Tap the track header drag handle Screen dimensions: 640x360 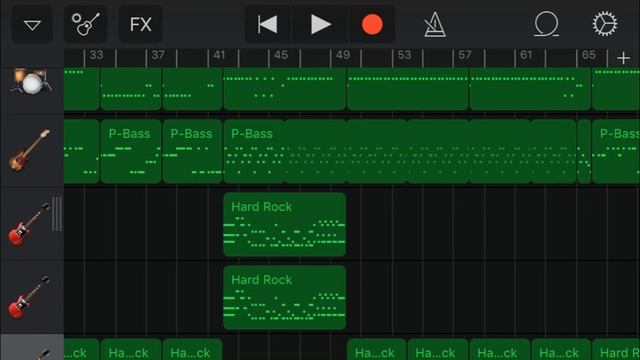(57, 214)
